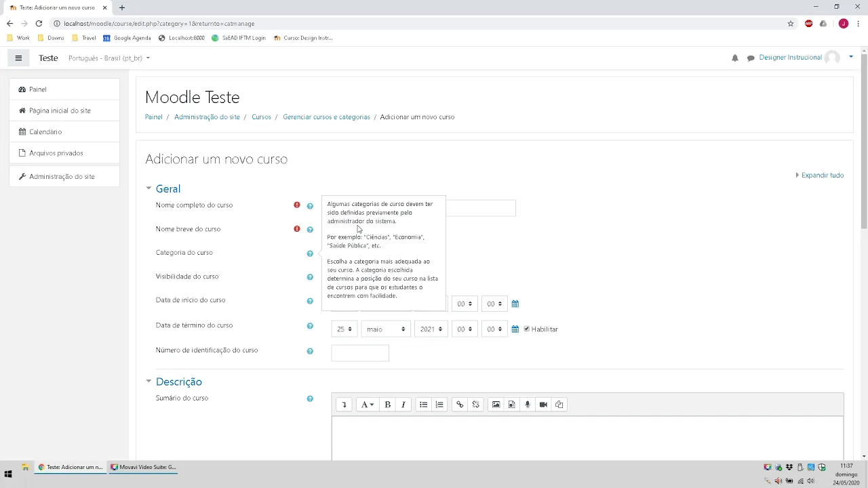Screen dimensions: 868x488
Task: Click Painel breadcrumb link
Action: 153,117
